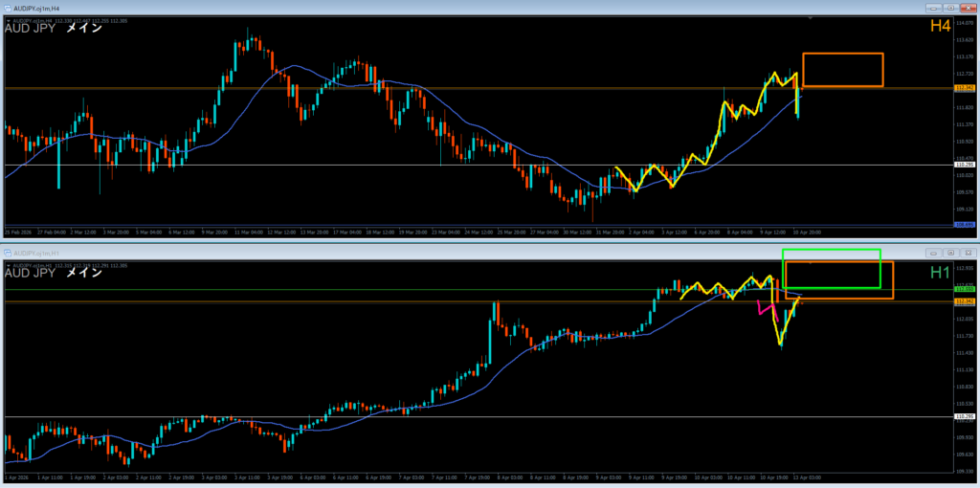Viewport: 980px width, 488px height.
Task: Click the orange H4 timeframe label
Action: click(939, 26)
